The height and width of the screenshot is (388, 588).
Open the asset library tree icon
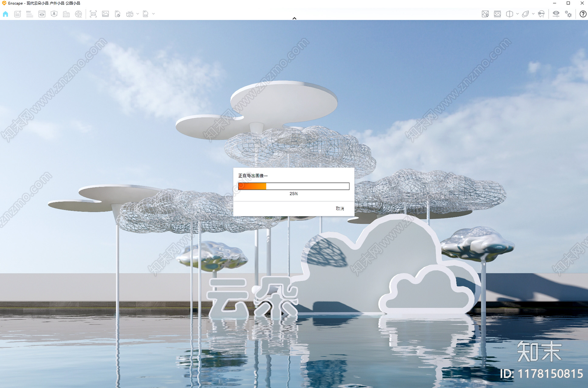[54, 14]
